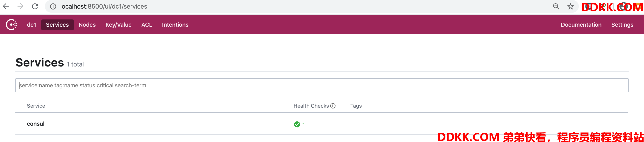Click the green passing check icon
This screenshot has width=644, height=142.
[297, 124]
